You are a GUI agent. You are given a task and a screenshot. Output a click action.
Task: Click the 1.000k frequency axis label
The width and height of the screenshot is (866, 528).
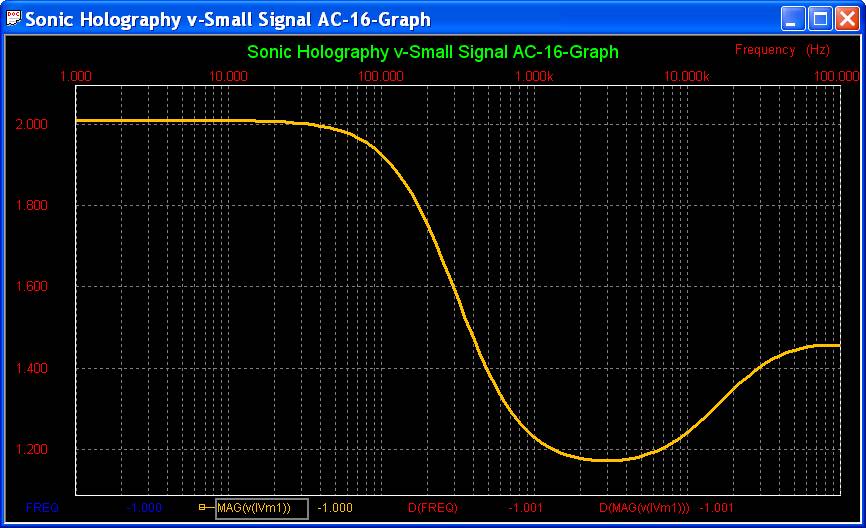tap(534, 76)
